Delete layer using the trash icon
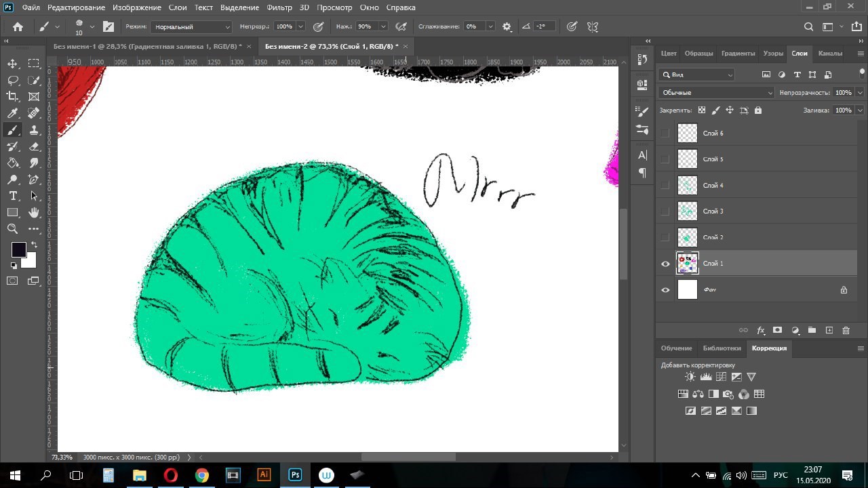The width and height of the screenshot is (868, 488). 846,330
